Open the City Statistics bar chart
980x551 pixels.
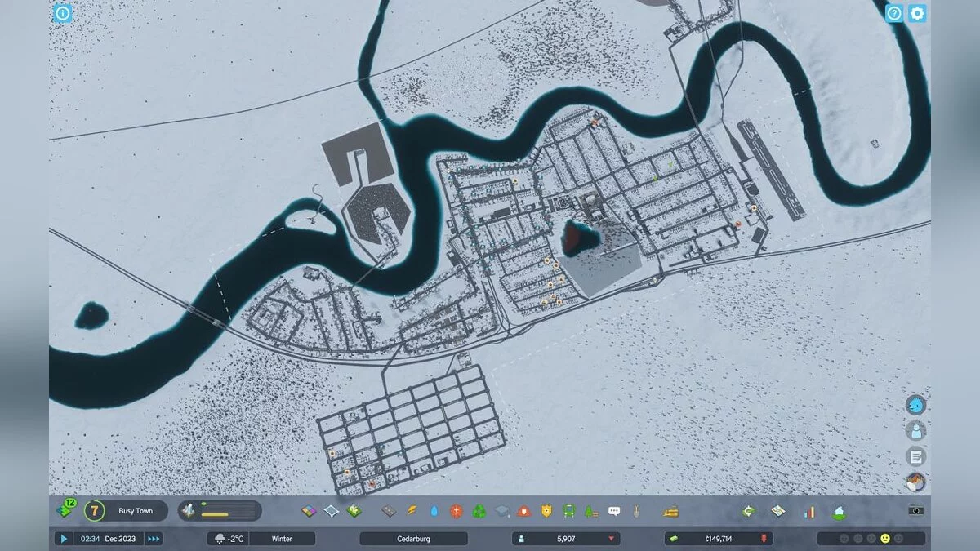[x=809, y=512]
